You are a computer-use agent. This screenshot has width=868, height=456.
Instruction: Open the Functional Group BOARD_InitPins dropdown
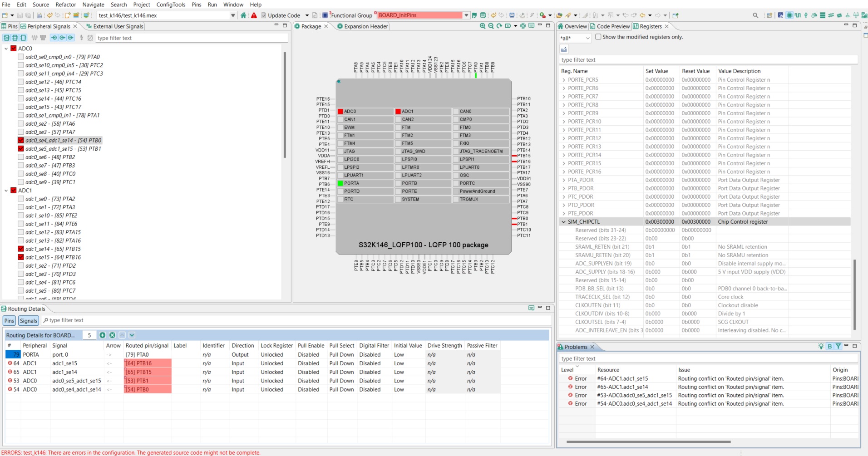click(x=467, y=15)
